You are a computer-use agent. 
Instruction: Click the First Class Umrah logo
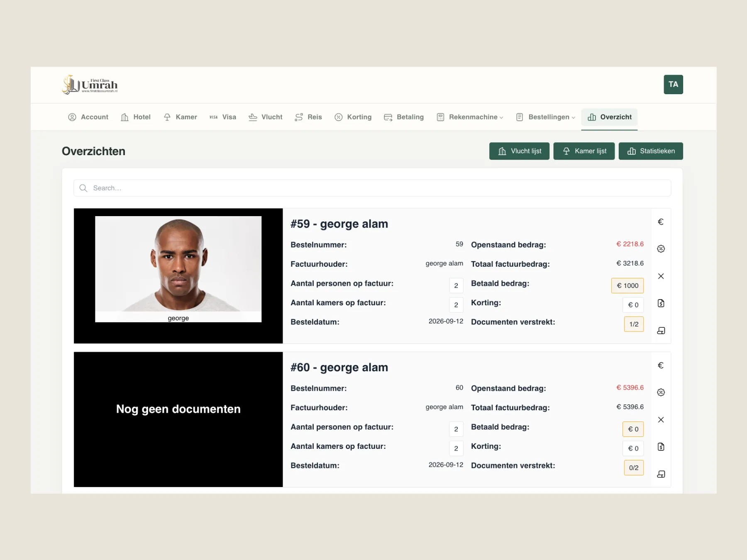coord(90,85)
